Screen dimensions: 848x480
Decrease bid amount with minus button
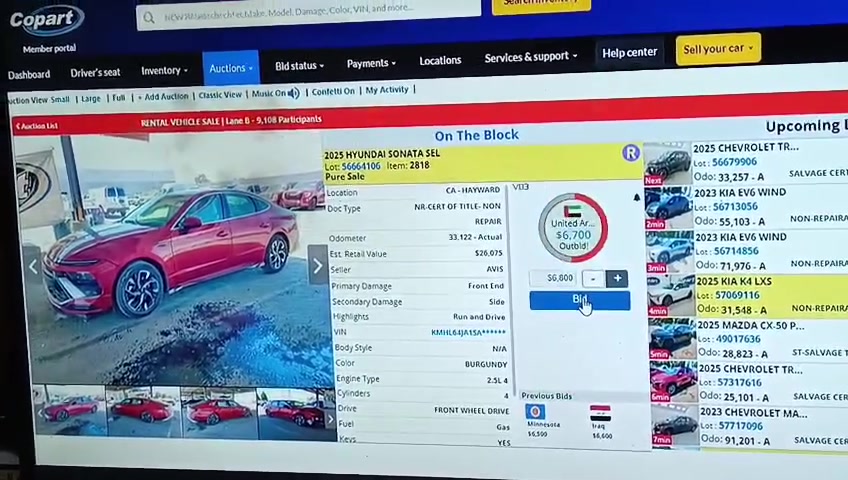(593, 278)
